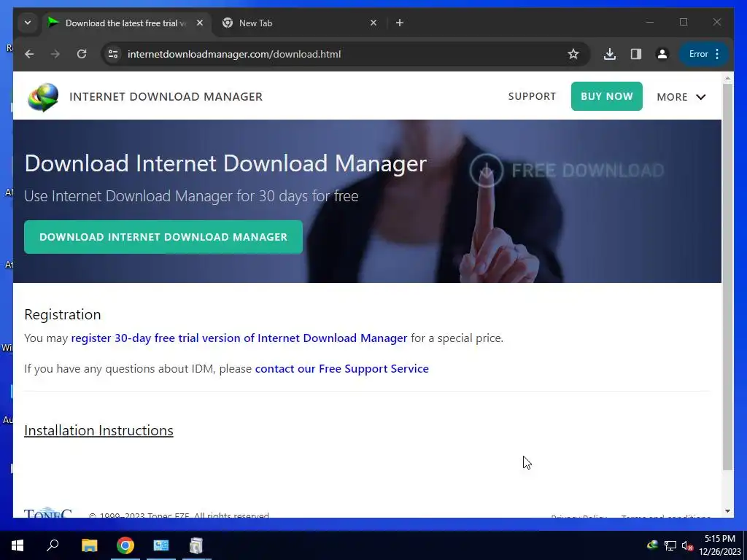Click the browser Forward arrow

55,54
